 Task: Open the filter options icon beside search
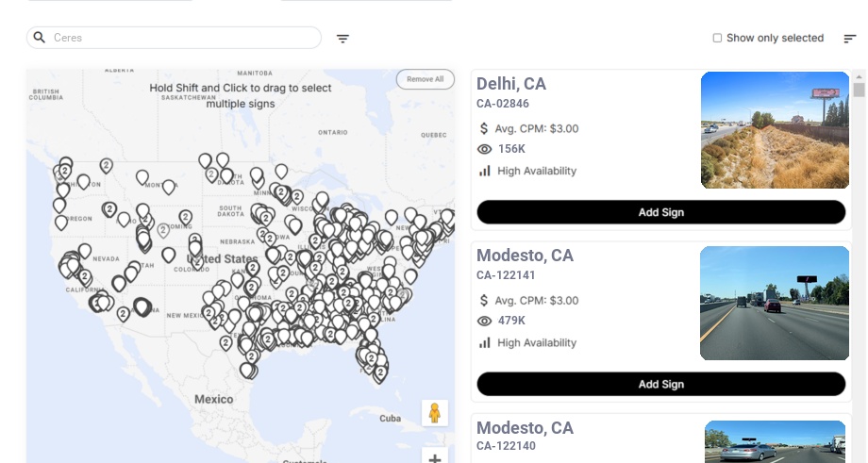(x=343, y=39)
